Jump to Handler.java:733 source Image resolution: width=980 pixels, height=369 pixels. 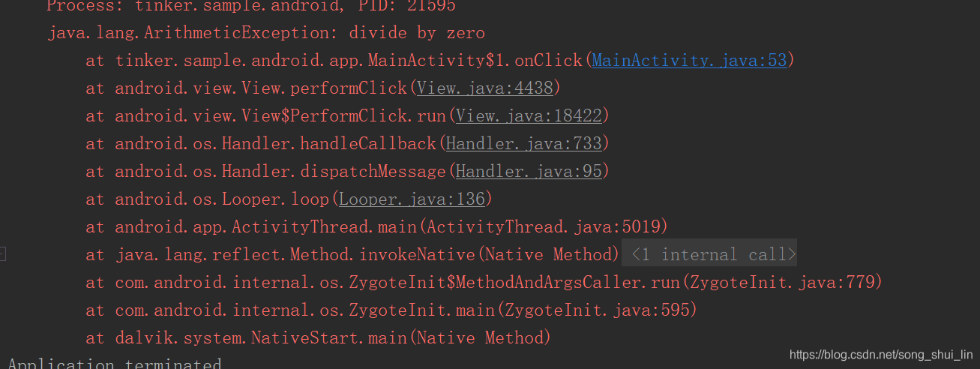[x=523, y=144]
